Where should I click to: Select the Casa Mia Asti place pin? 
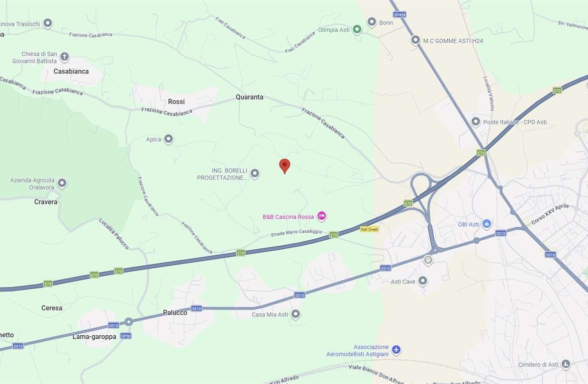click(296, 314)
